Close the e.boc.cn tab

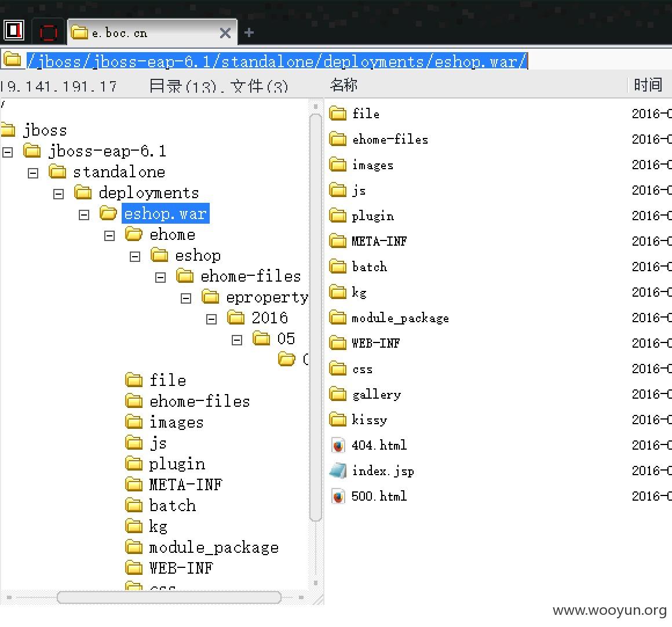pyautogui.click(x=225, y=33)
